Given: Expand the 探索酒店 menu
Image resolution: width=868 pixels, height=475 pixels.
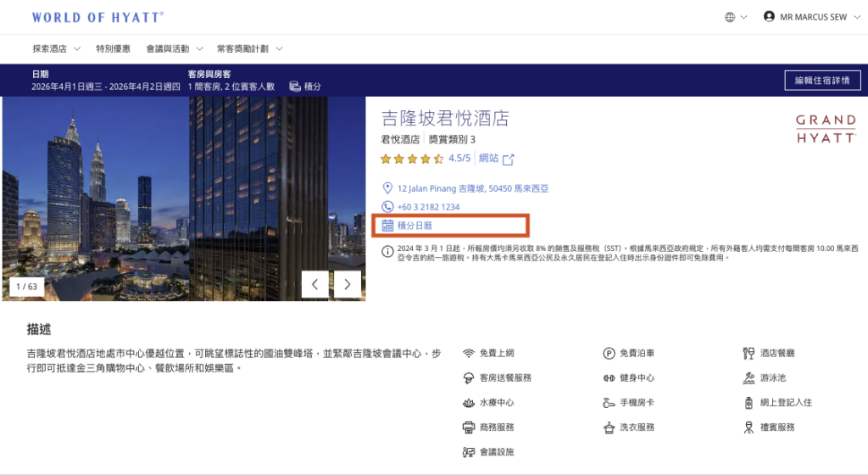Looking at the screenshot, I should tap(57, 48).
